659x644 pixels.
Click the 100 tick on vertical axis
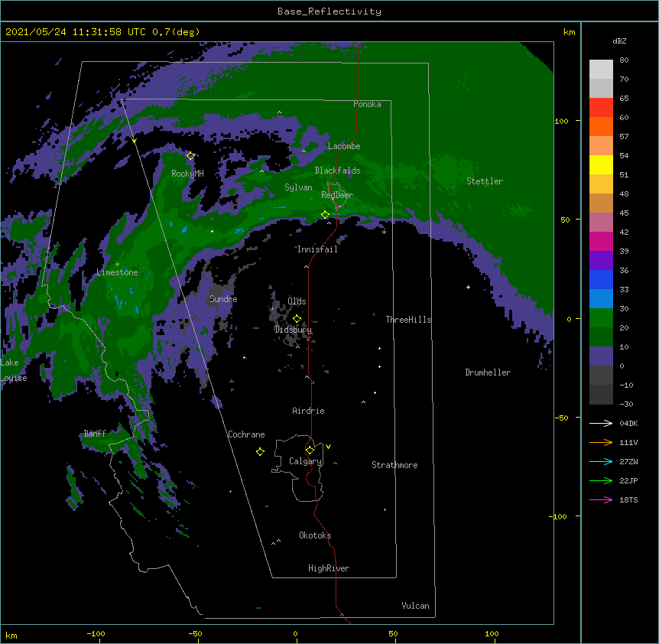pos(561,121)
